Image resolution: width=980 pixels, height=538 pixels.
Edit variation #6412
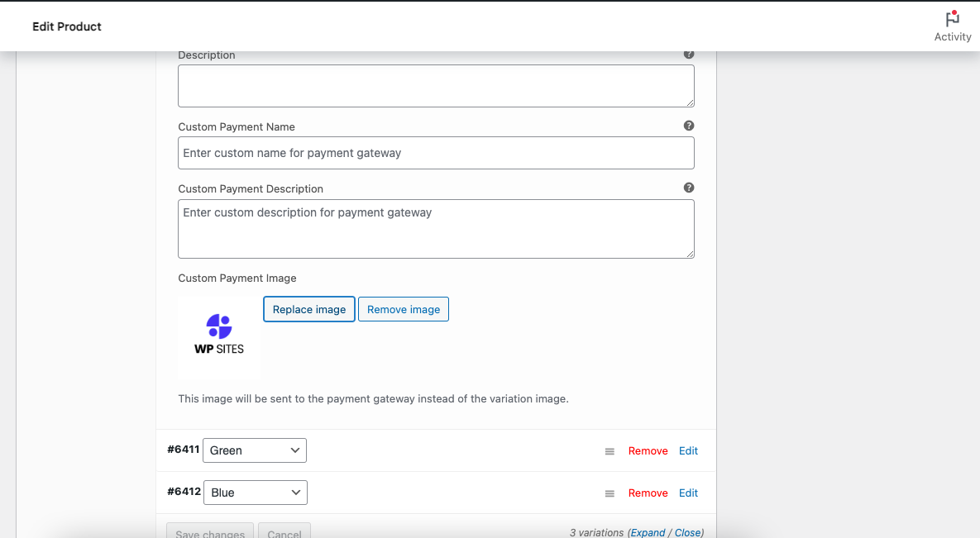pos(688,493)
